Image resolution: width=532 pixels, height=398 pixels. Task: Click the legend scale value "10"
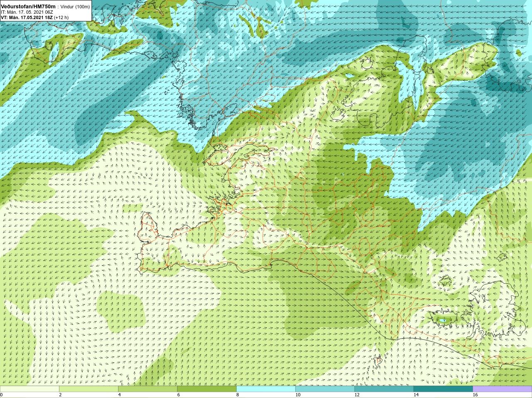[298, 395]
